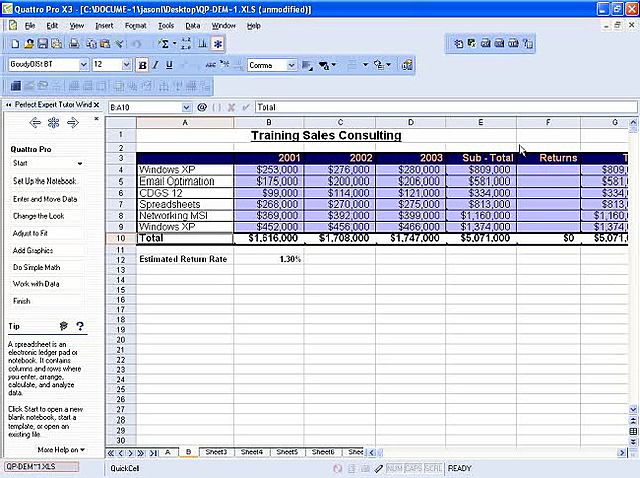
Task: Click the Print icon in toolbar
Action: coord(74,44)
